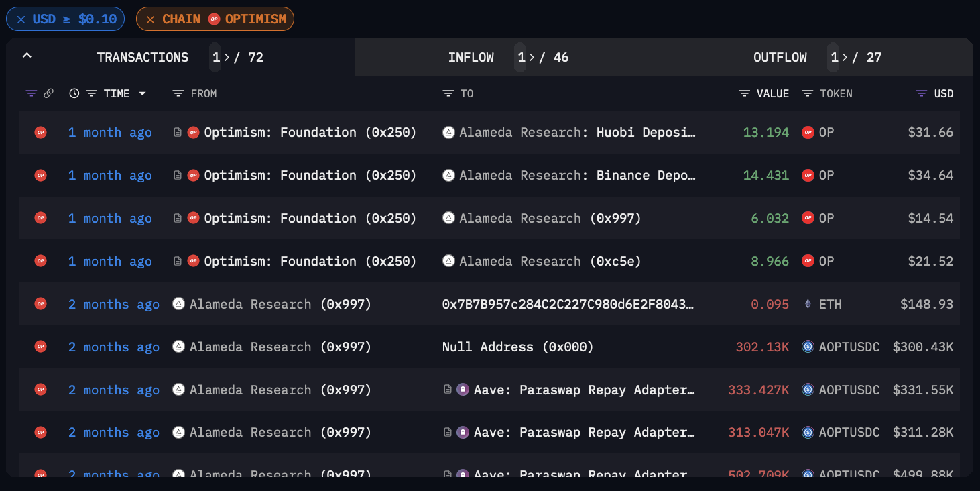
Task: Open the USD column filter icon
Action: point(922,94)
